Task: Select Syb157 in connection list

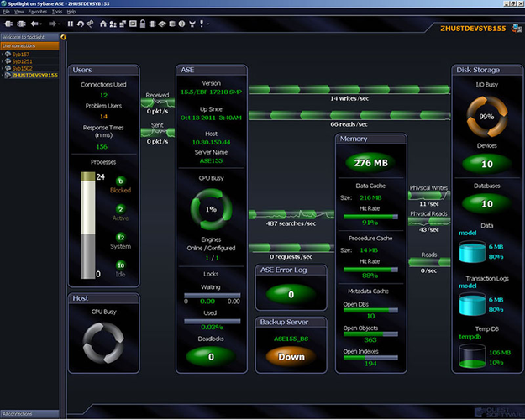Action: point(21,55)
